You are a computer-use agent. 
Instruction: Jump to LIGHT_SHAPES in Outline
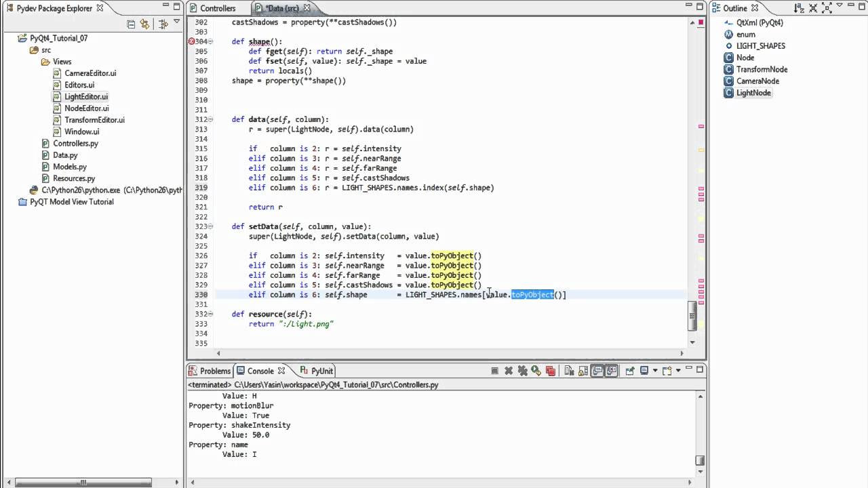pos(761,46)
